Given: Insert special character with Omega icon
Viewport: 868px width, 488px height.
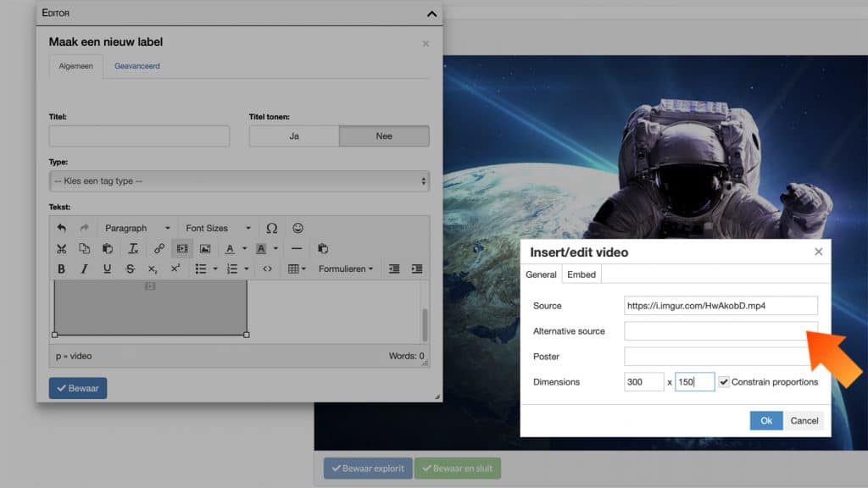Looking at the screenshot, I should coord(272,228).
